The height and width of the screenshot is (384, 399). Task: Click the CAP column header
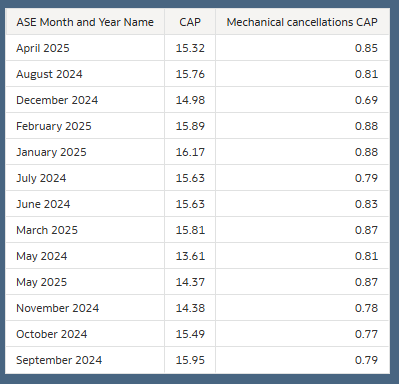pos(190,22)
